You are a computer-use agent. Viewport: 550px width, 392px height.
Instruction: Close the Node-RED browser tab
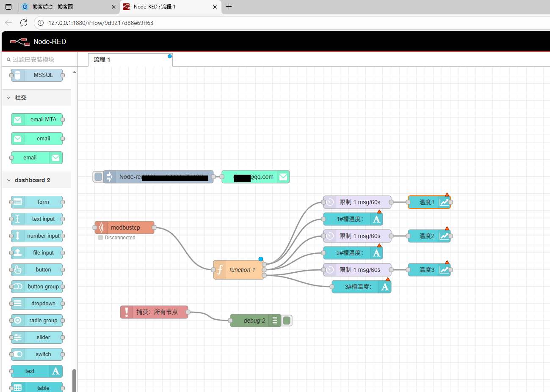pos(215,7)
